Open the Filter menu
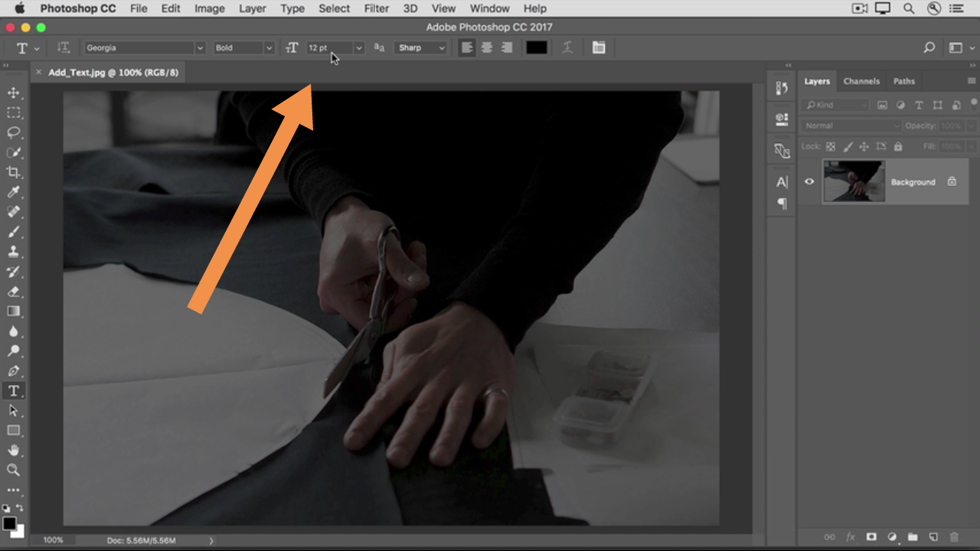The height and width of the screenshot is (551, 980). coord(376,8)
